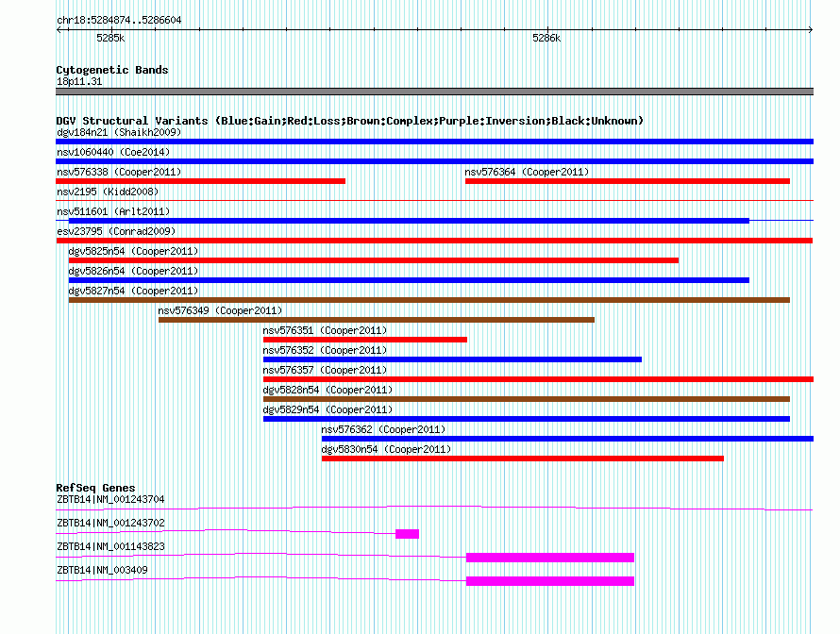Click the ZBTB14 NM_001143823 magenta exon block
The image size is (840, 634).
[x=550, y=558]
